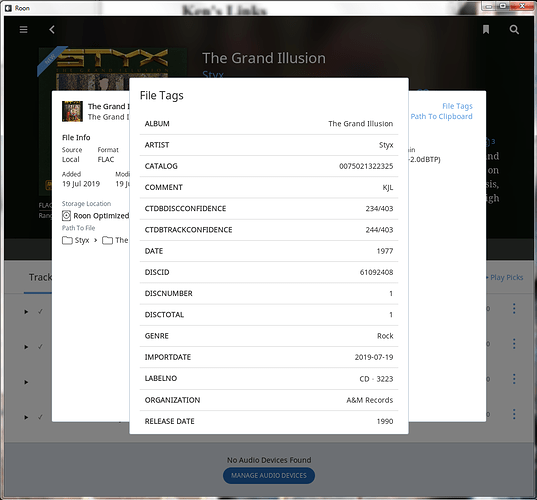Click the Roon Optimized storage icon
This screenshot has height=500, width=537.
[x=66, y=216]
